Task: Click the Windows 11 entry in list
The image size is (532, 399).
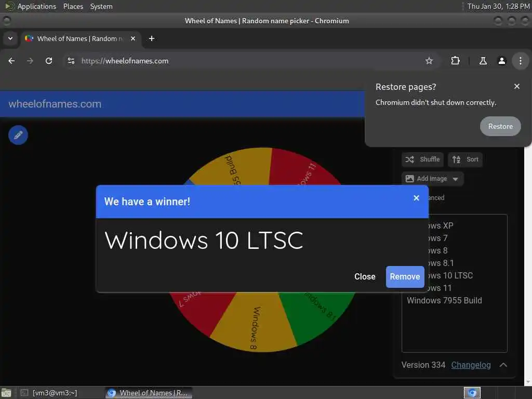Action: pos(440,288)
